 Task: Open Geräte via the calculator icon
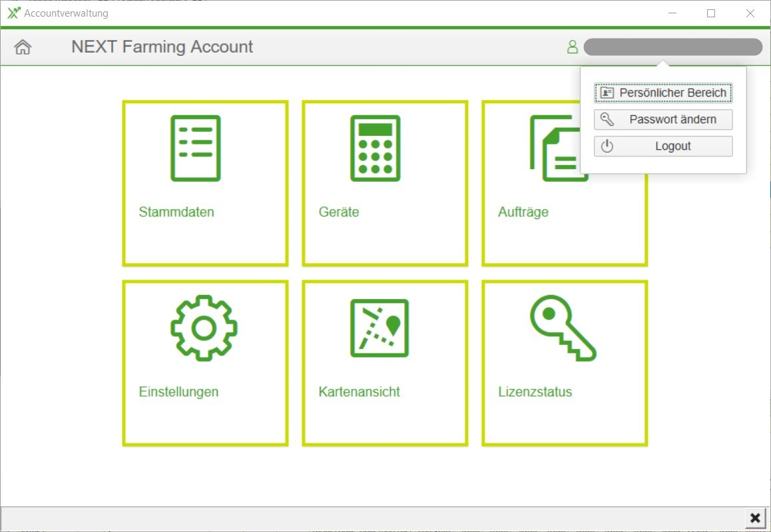point(376,148)
